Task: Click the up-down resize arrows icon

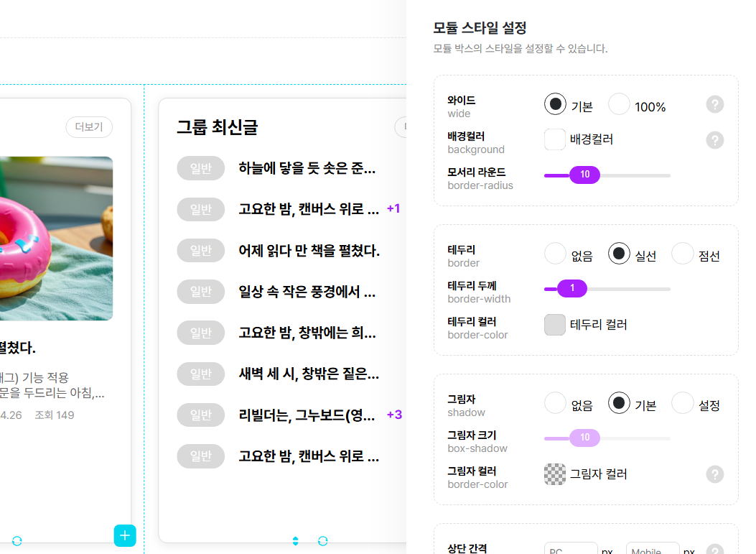Action: (x=295, y=540)
